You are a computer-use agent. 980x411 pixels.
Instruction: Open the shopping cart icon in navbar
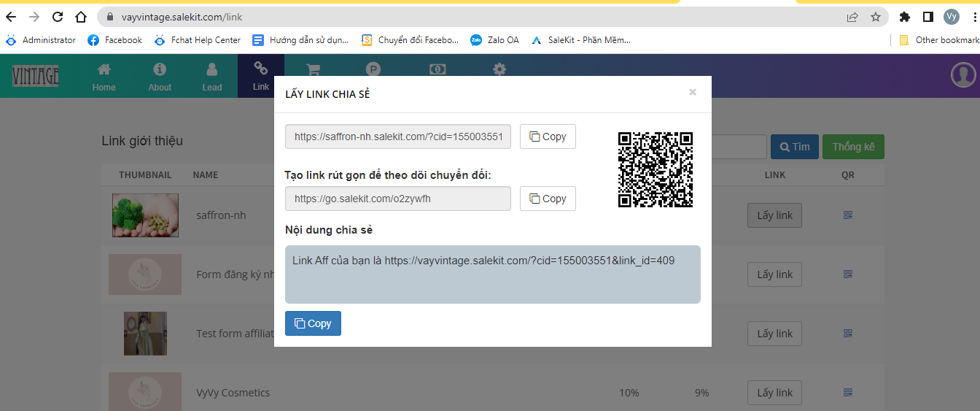(314, 70)
